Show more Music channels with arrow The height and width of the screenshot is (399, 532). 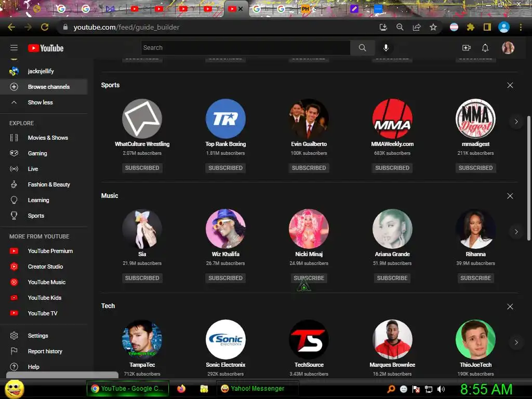(x=516, y=232)
